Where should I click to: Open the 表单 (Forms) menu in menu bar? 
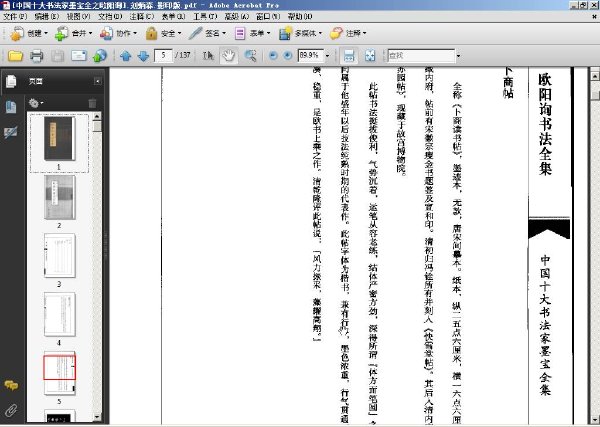[173, 16]
